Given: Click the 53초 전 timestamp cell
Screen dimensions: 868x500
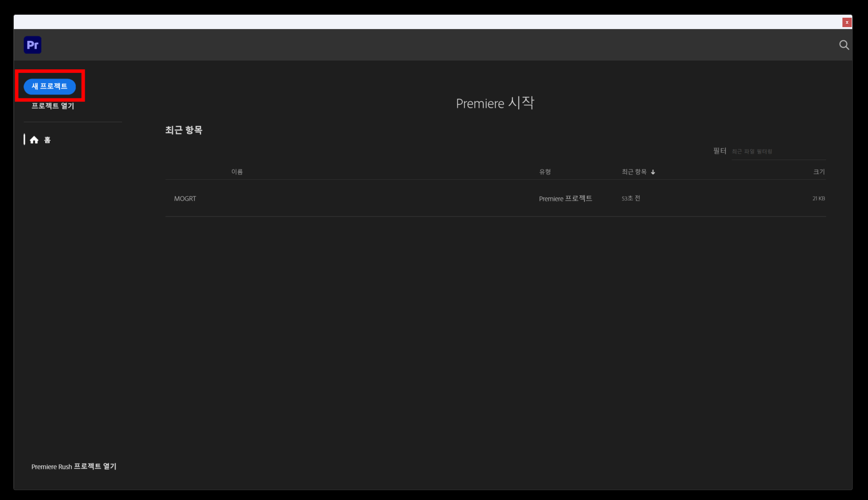Looking at the screenshot, I should 631,198.
